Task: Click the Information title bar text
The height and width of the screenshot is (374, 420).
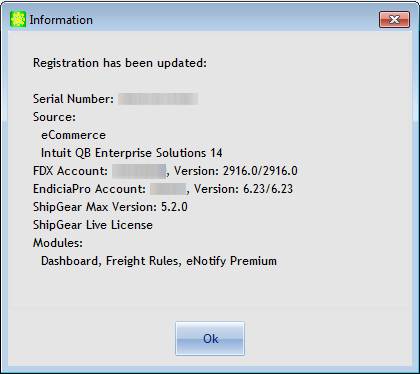Action: (61, 20)
